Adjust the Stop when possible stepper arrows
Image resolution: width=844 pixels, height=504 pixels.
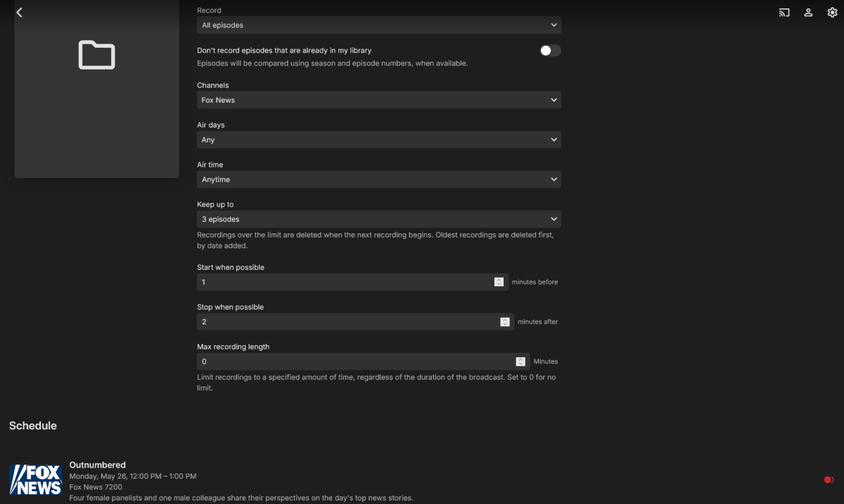(504, 322)
